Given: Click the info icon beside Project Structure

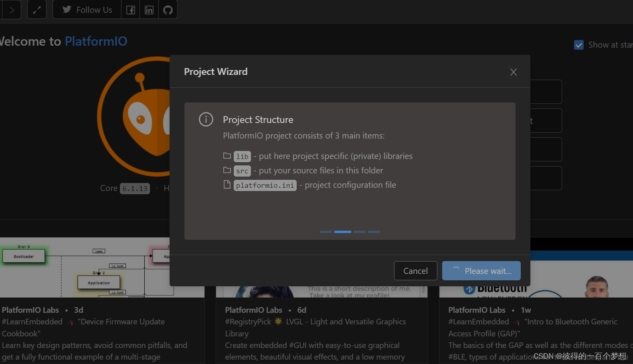Looking at the screenshot, I should click(206, 119).
